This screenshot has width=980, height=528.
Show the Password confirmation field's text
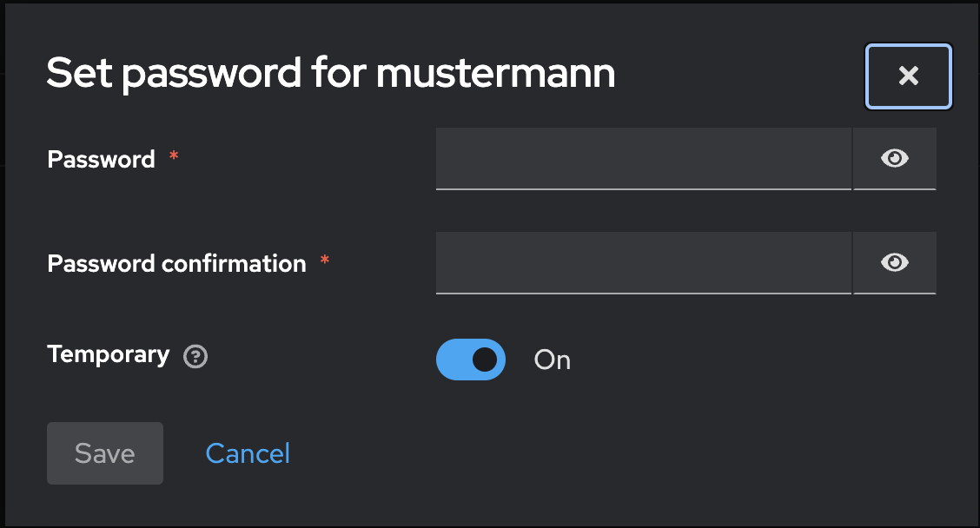click(894, 262)
